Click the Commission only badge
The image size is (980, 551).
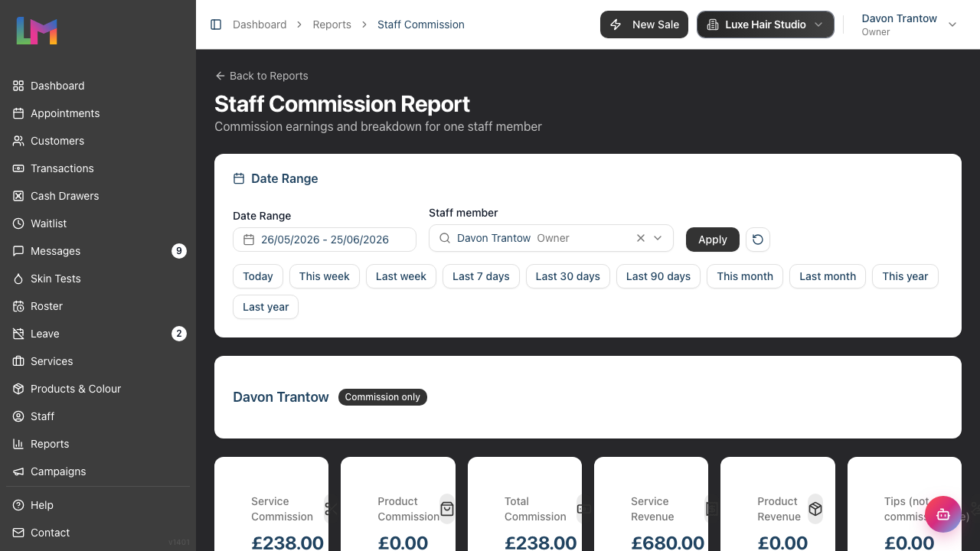pos(383,397)
